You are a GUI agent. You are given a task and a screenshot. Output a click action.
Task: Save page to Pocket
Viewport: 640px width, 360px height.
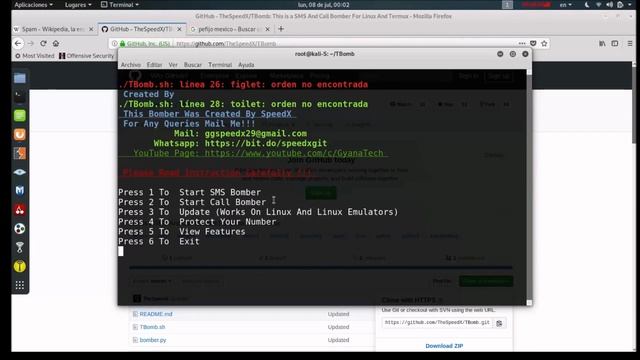point(533,43)
